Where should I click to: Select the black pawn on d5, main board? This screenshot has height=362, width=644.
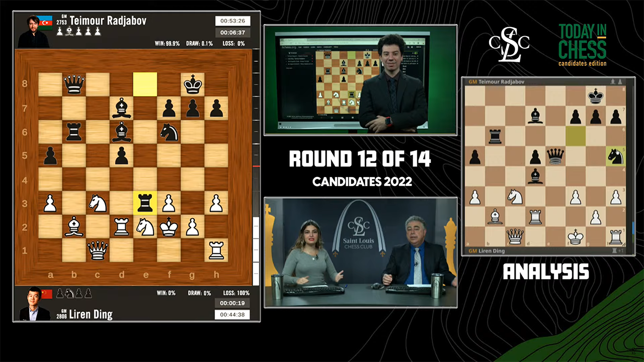coord(121,155)
